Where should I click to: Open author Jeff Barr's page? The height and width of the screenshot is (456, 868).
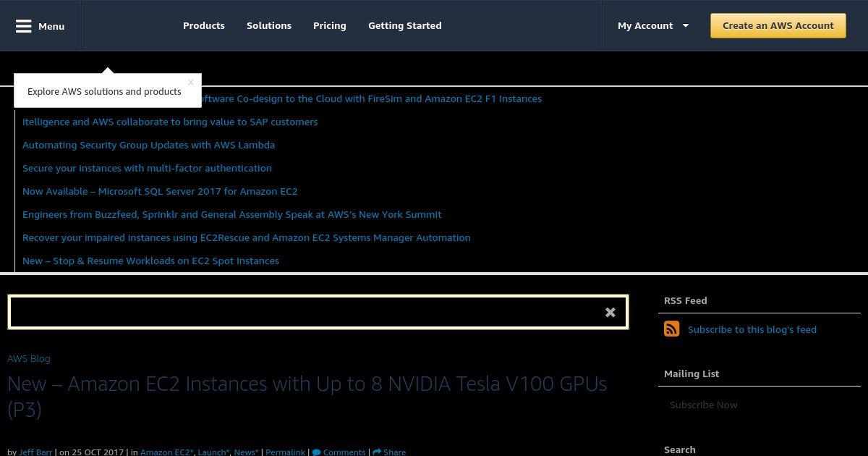[35, 452]
